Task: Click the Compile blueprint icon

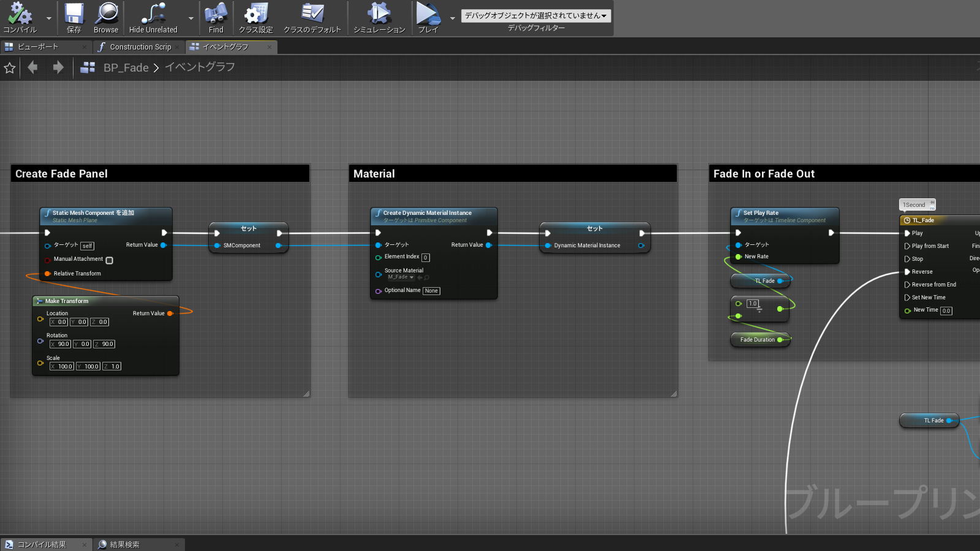Action: [20, 13]
